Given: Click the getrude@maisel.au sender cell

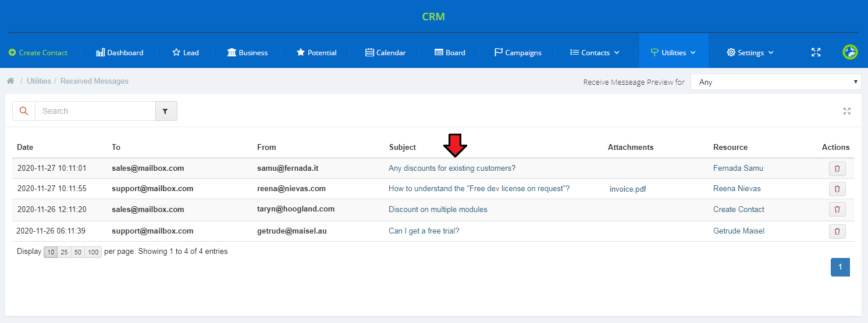Looking at the screenshot, I should tap(292, 231).
